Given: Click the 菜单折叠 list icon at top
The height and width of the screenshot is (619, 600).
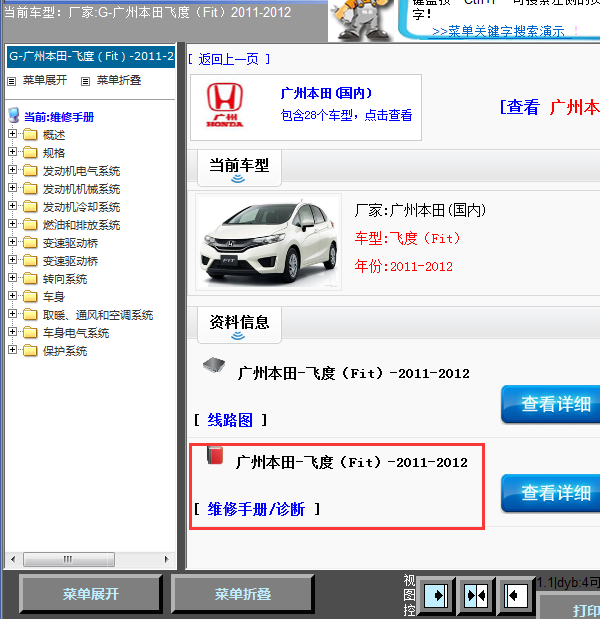Looking at the screenshot, I should tap(85, 81).
